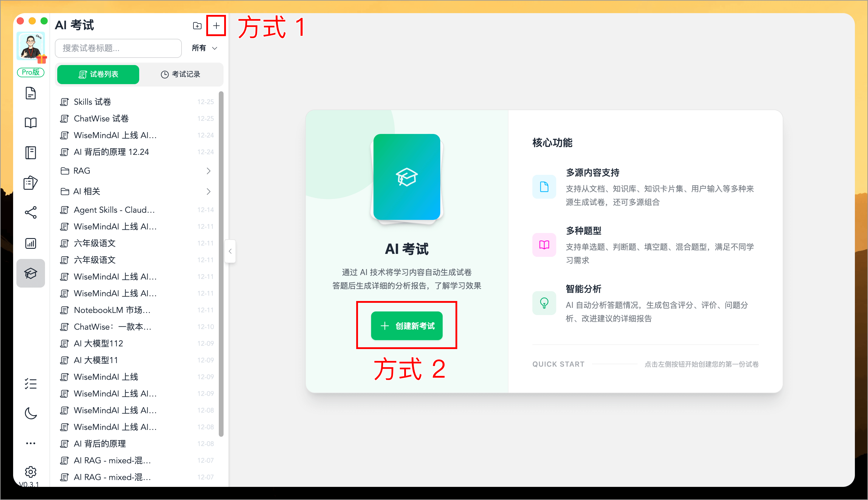This screenshot has height=500, width=868.
Task: Select the knowledge flashcards icon
Action: 31,183
